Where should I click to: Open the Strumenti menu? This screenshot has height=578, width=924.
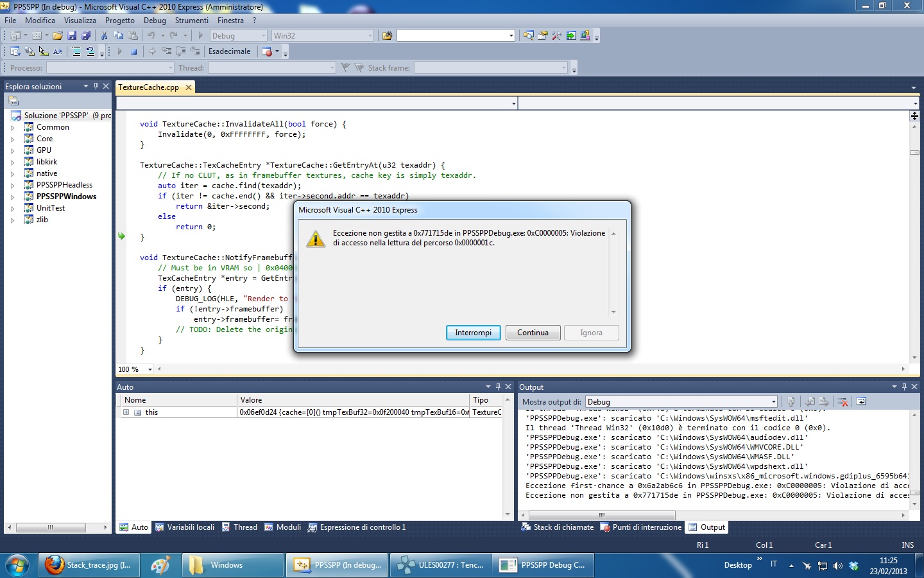[191, 21]
